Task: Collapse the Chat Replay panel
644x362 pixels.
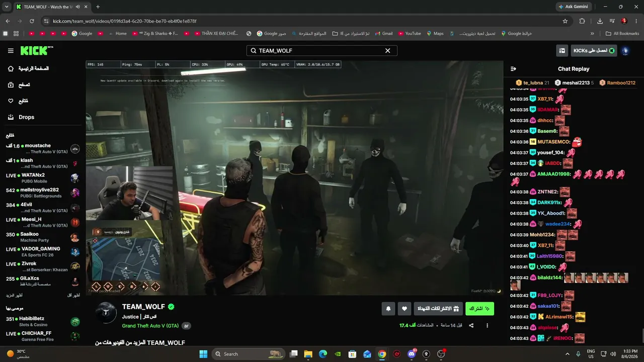Action: 513,69
